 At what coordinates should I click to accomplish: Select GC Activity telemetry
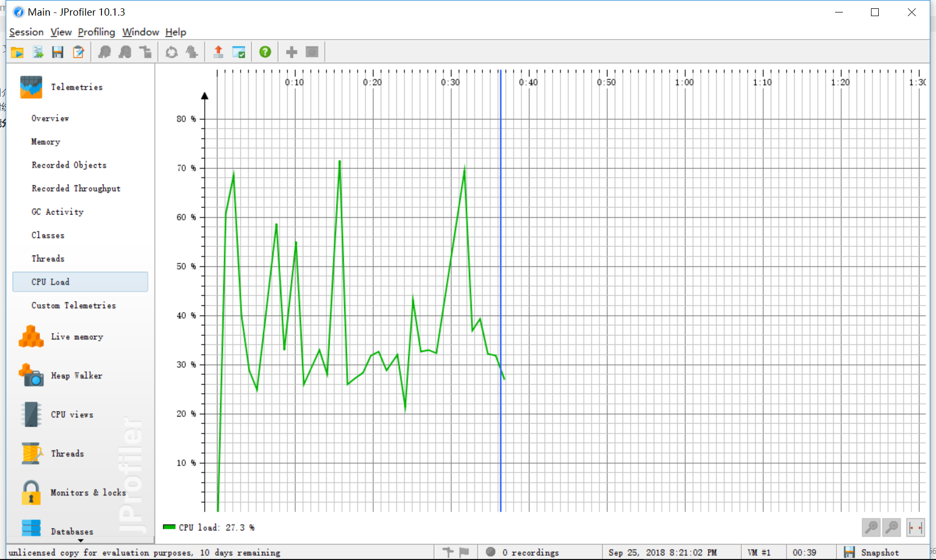[x=57, y=212]
